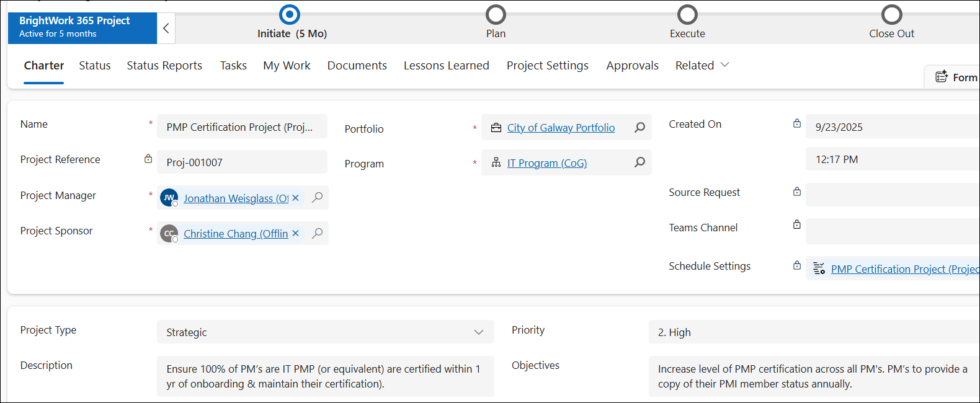Click the Schedule Settings record icon
The image size is (980, 403).
[819, 268]
